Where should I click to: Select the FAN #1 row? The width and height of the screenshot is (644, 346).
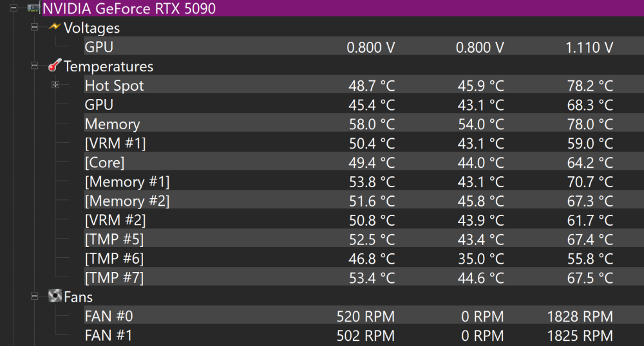click(364, 334)
